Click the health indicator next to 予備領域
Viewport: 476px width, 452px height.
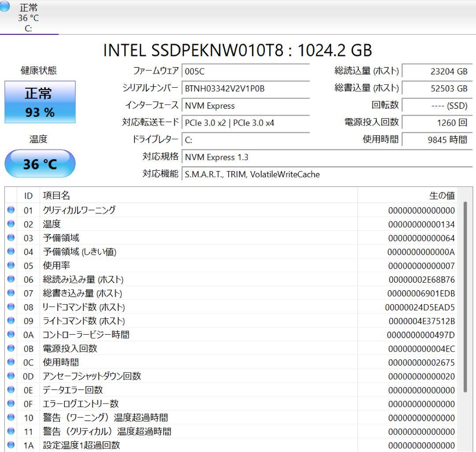pyautogui.click(x=10, y=238)
